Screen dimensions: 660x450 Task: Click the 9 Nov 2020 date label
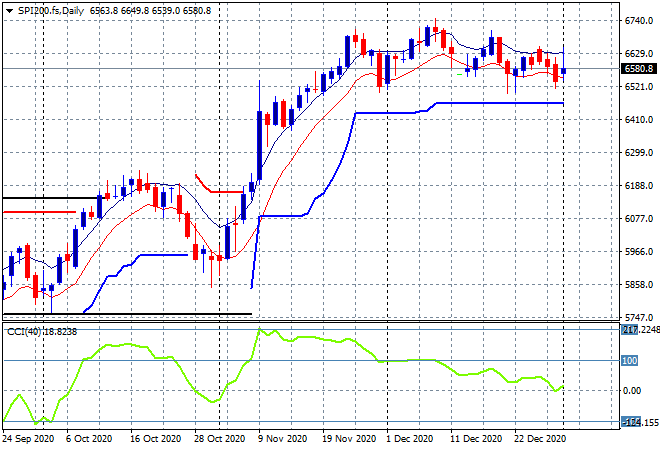[282, 439]
